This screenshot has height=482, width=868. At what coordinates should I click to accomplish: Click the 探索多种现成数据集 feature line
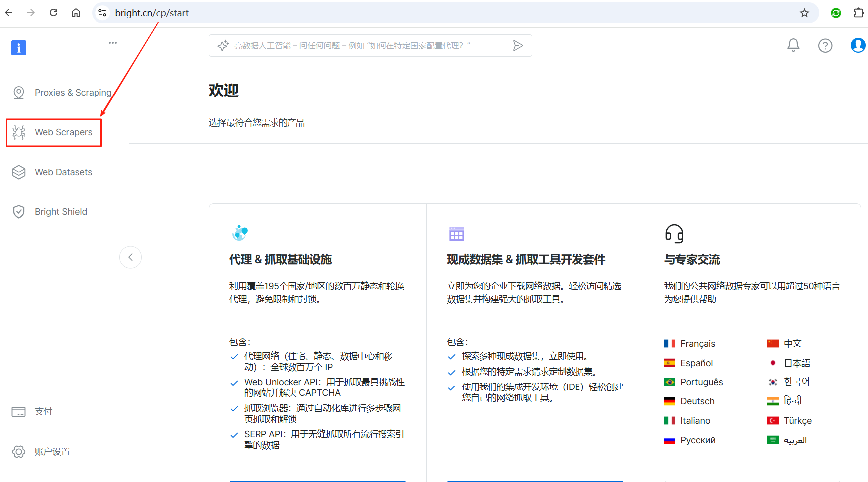pos(526,356)
